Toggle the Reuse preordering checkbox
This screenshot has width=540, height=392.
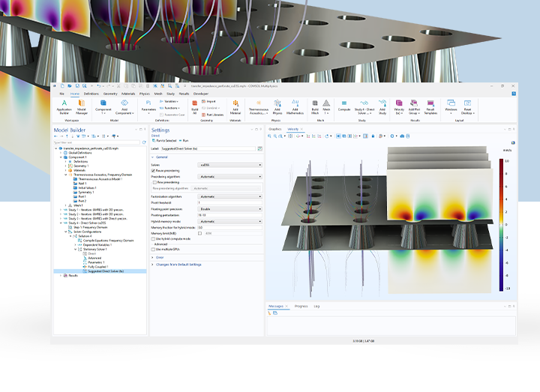pyautogui.click(x=154, y=170)
